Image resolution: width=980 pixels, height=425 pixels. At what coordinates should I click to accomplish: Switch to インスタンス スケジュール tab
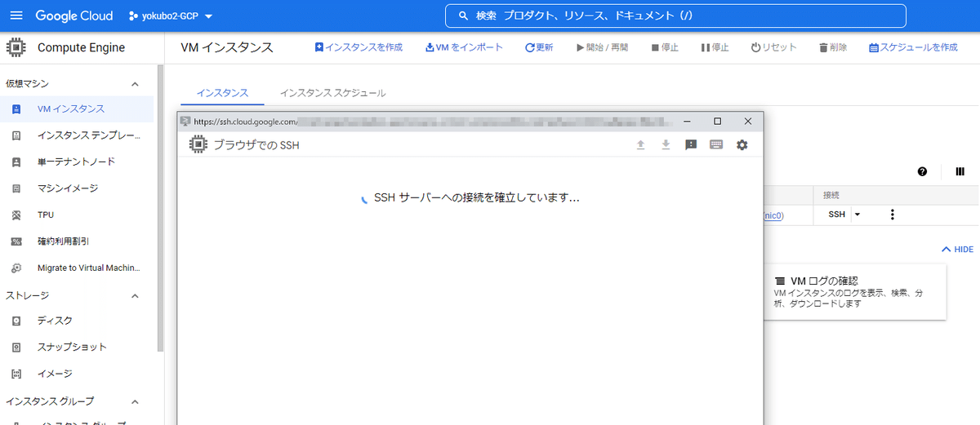pyautogui.click(x=332, y=93)
